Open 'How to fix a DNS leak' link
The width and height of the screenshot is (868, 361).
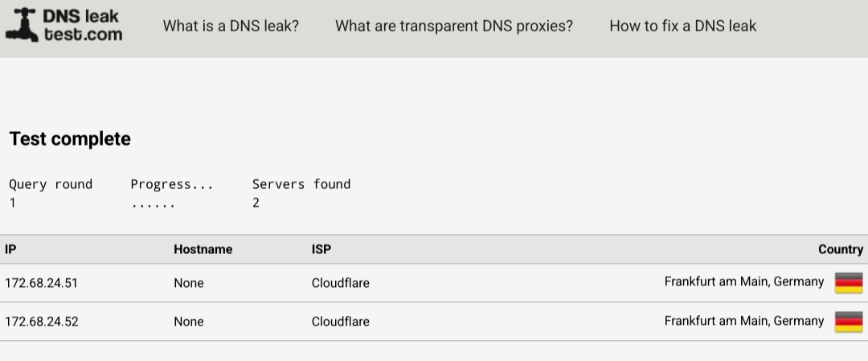click(682, 26)
